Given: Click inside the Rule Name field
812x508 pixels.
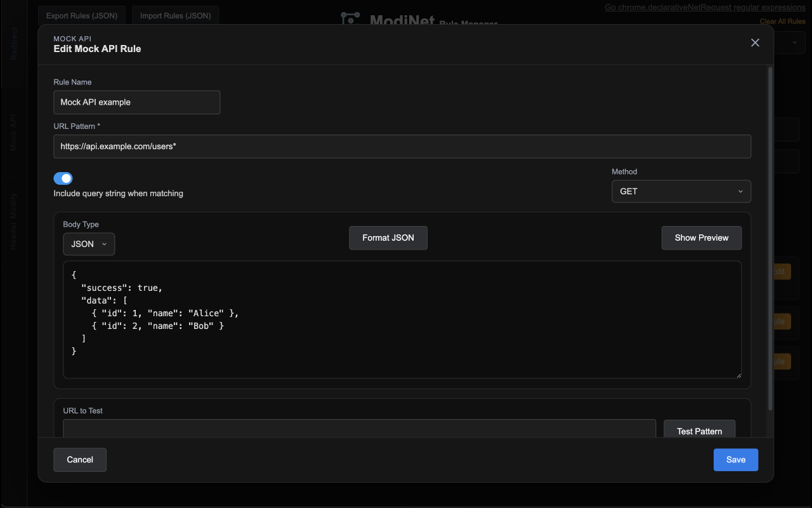Looking at the screenshot, I should 136,102.
